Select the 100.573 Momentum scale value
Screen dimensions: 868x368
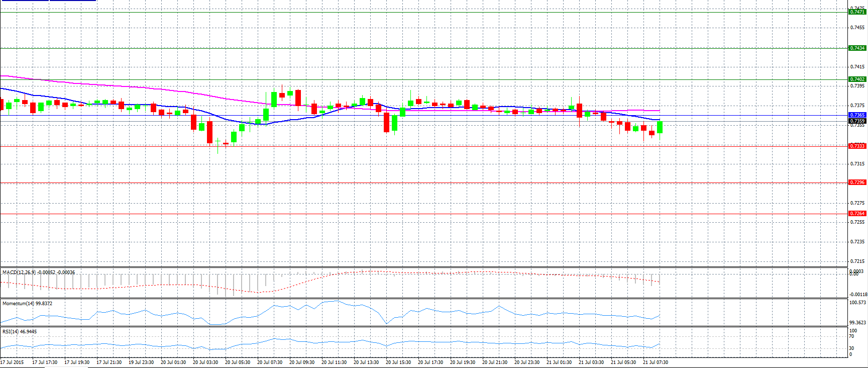pos(857,303)
